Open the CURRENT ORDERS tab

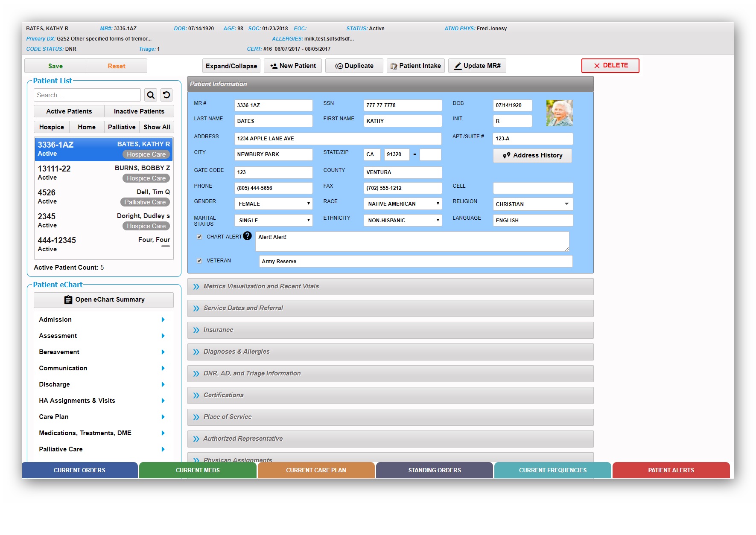coord(80,470)
